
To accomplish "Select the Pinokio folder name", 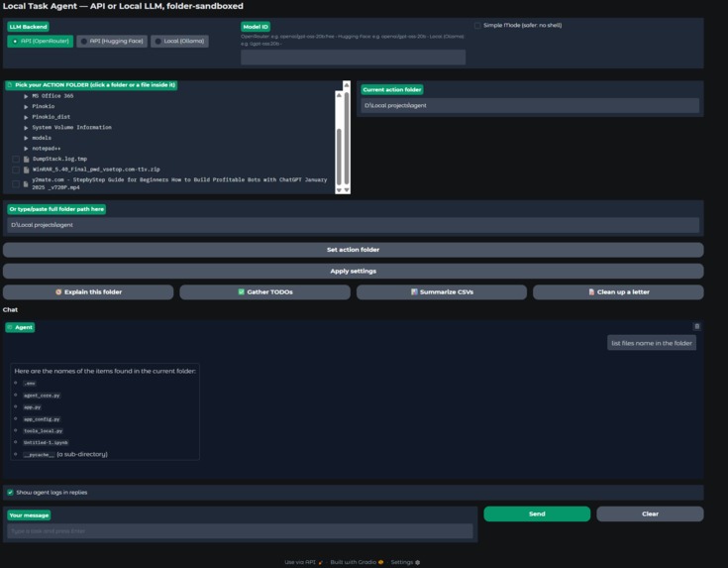I will (x=44, y=106).
